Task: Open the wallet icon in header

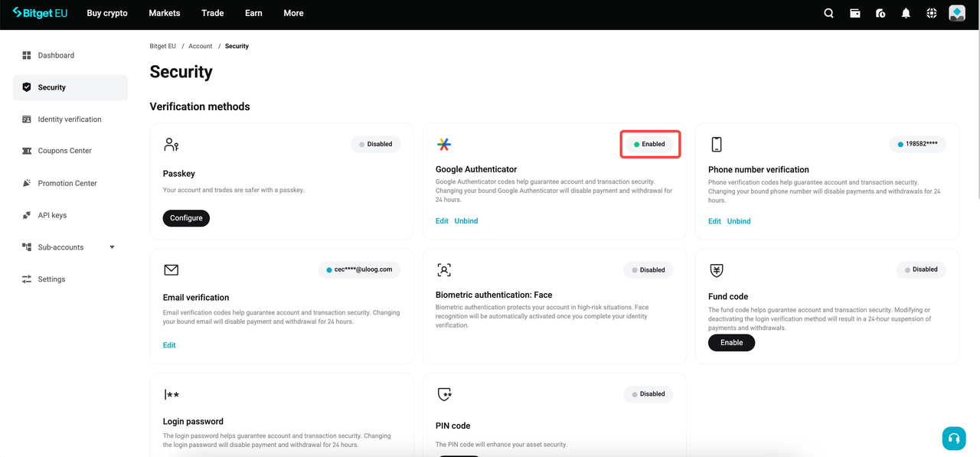Action: click(x=854, y=13)
